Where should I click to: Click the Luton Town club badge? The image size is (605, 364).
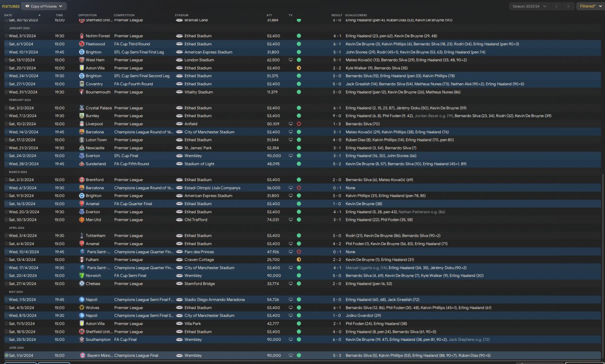(82, 140)
